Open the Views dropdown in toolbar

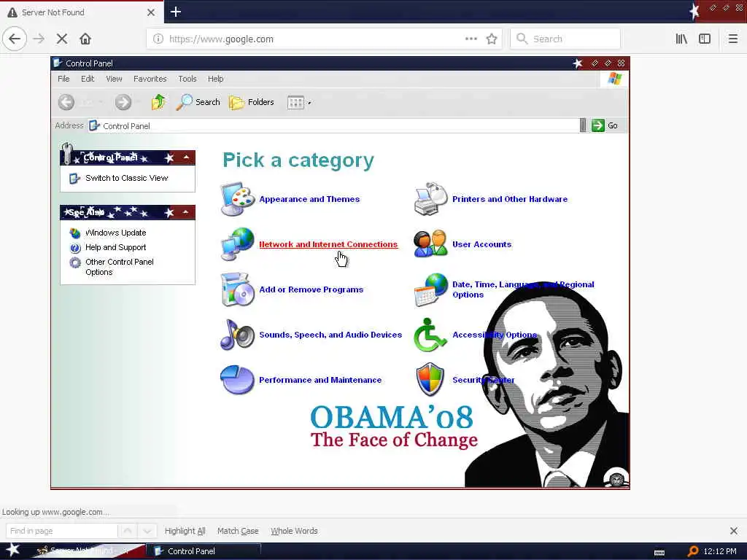point(299,102)
